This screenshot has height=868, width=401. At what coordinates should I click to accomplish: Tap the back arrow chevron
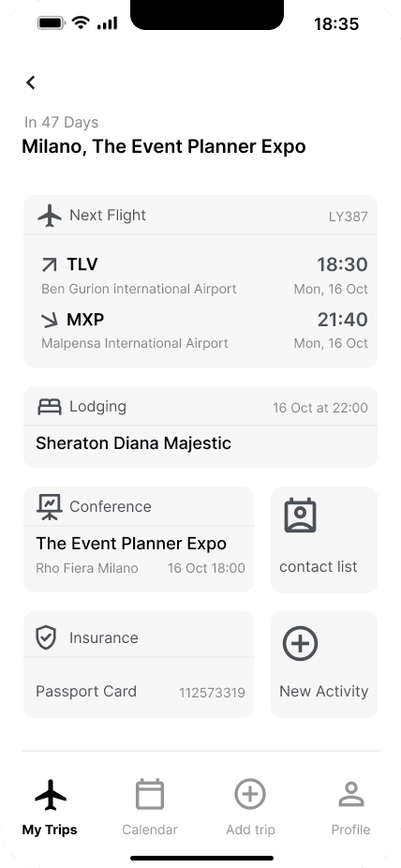31,82
